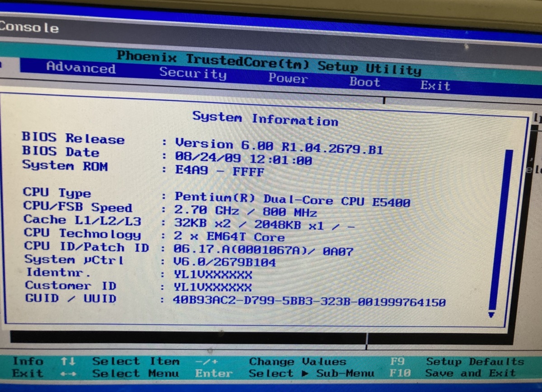Click the Phoenix TrustedCore(tm) Setup Utility title
This screenshot has width=542, height=392.
tap(269, 62)
